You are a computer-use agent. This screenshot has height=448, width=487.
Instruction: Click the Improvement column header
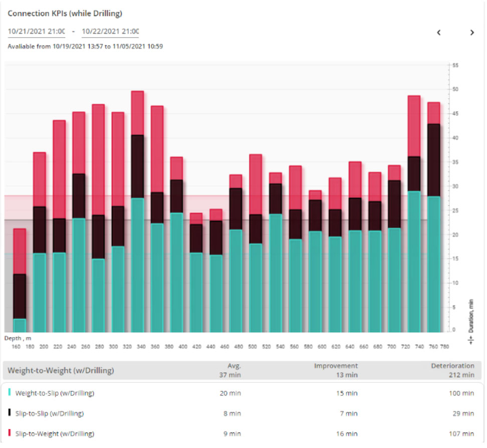[x=336, y=366]
